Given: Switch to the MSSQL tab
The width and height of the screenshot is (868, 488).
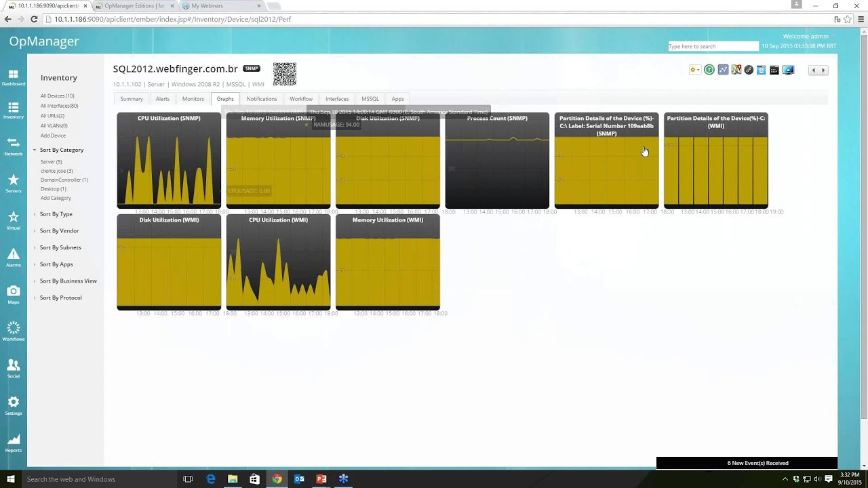Looking at the screenshot, I should [x=370, y=99].
